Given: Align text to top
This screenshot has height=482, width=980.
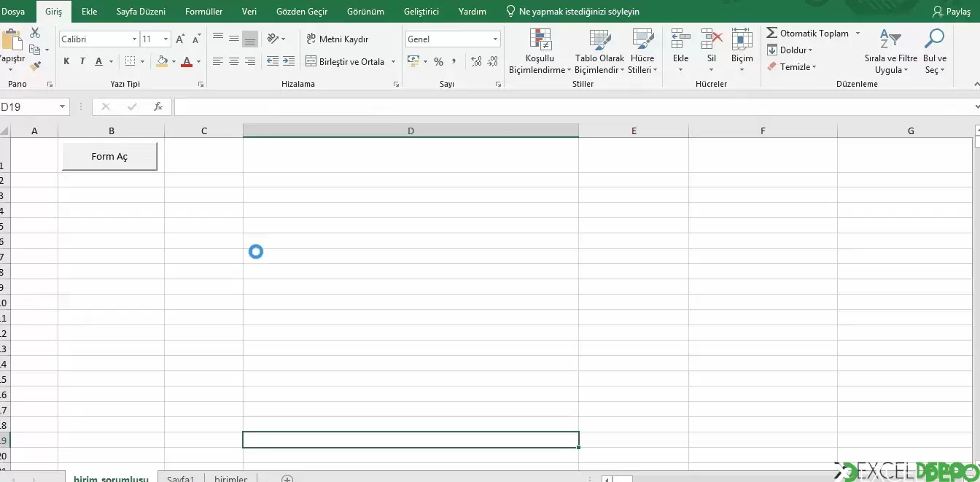Looking at the screenshot, I should coord(218,39).
